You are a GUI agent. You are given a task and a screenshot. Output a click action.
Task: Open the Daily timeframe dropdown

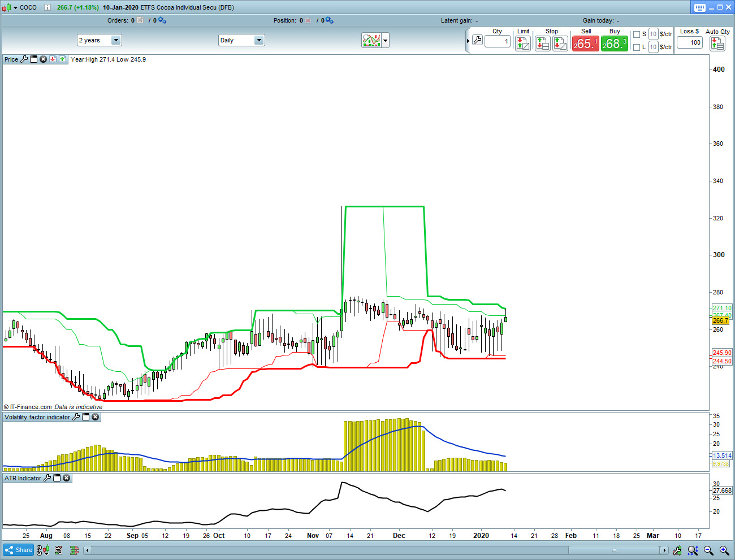coord(241,40)
